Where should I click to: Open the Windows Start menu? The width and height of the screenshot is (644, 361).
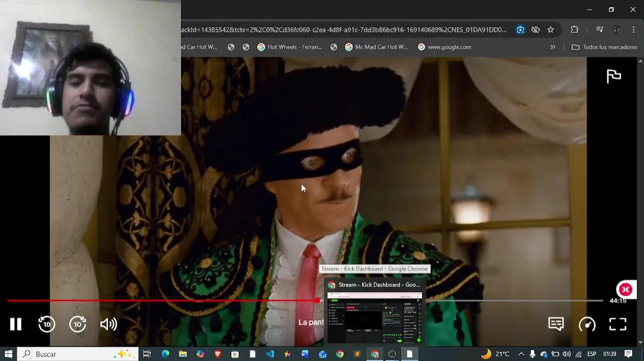(x=9, y=354)
